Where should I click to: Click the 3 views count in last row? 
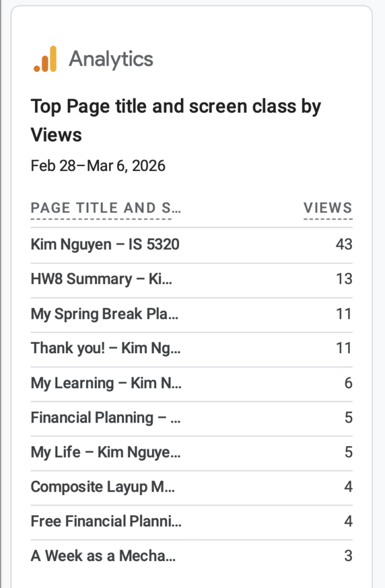click(348, 556)
